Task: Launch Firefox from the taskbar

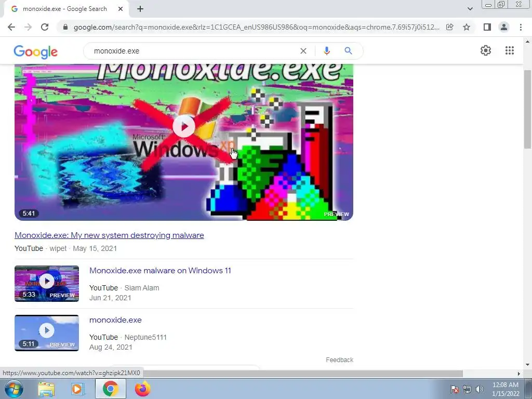Action: coord(142,389)
